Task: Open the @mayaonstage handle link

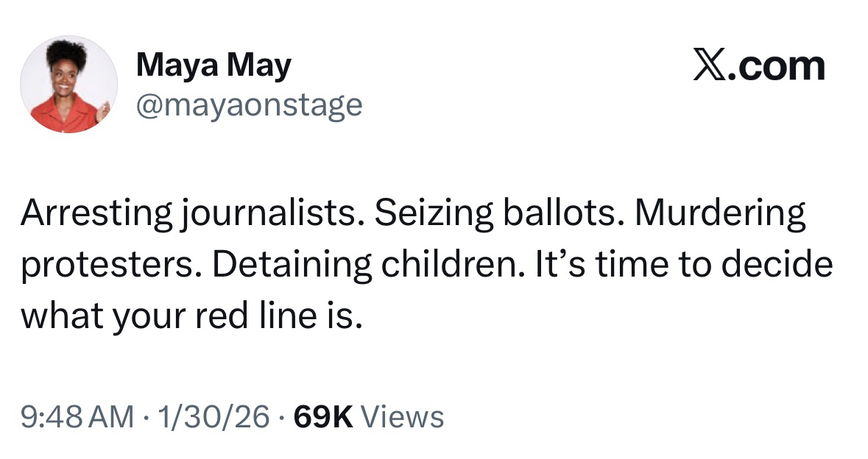Action: (x=249, y=104)
